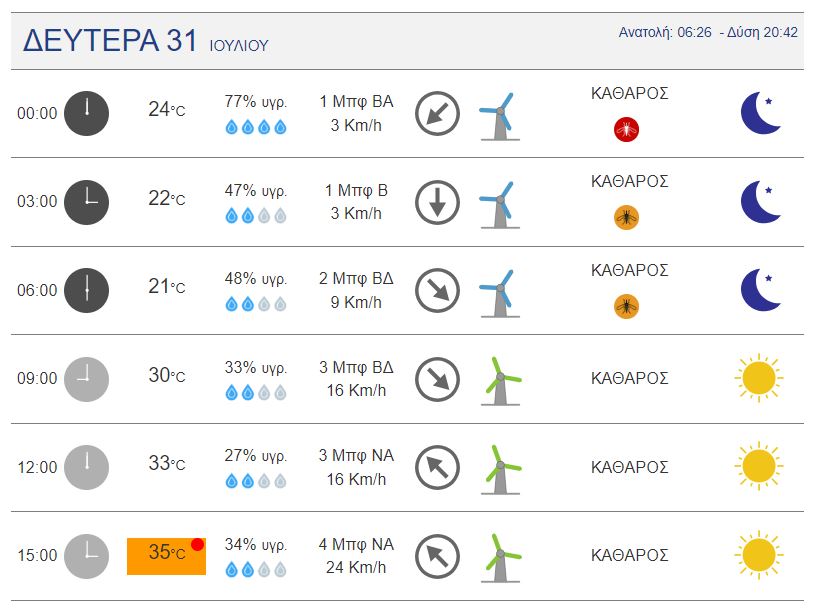
Task: Click the blue wind turbine at 00:00
Action: click(x=497, y=114)
